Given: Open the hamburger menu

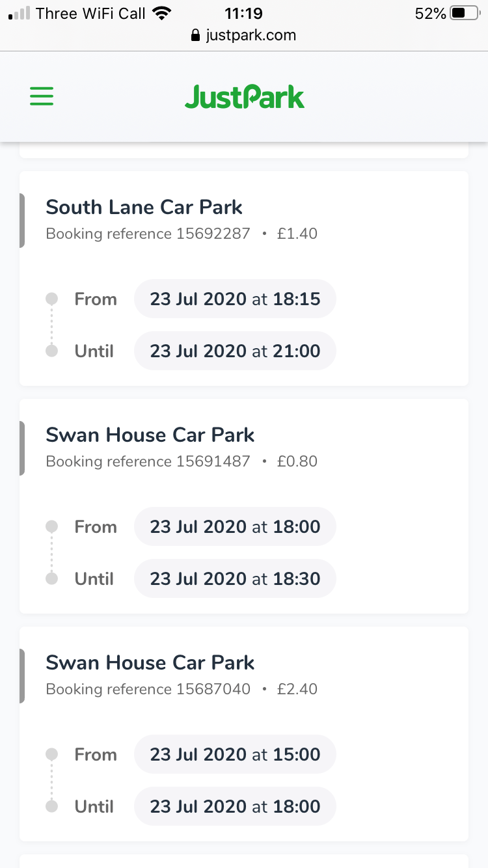Looking at the screenshot, I should (x=42, y=98).
